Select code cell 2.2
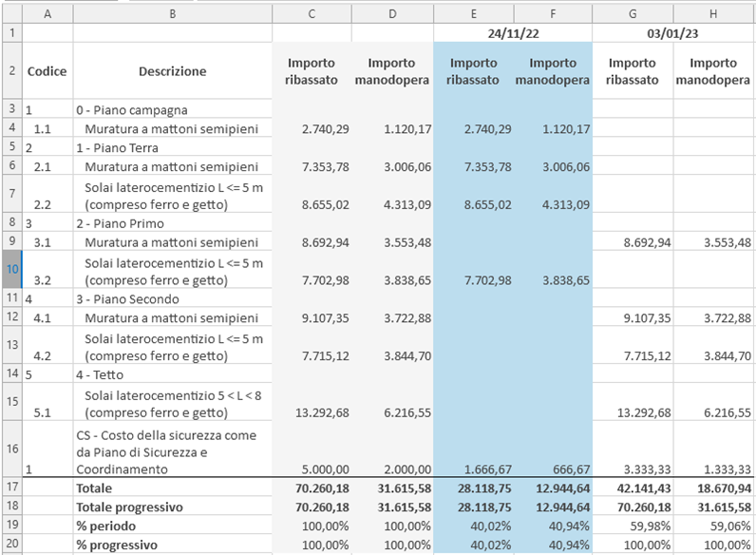 pyautogui.click(x=47, y=194)
